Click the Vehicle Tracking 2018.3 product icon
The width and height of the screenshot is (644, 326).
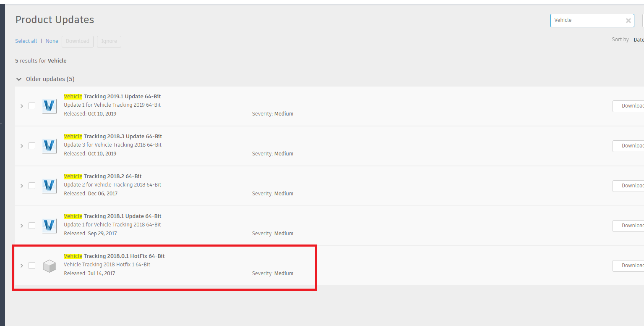[49, 146]
